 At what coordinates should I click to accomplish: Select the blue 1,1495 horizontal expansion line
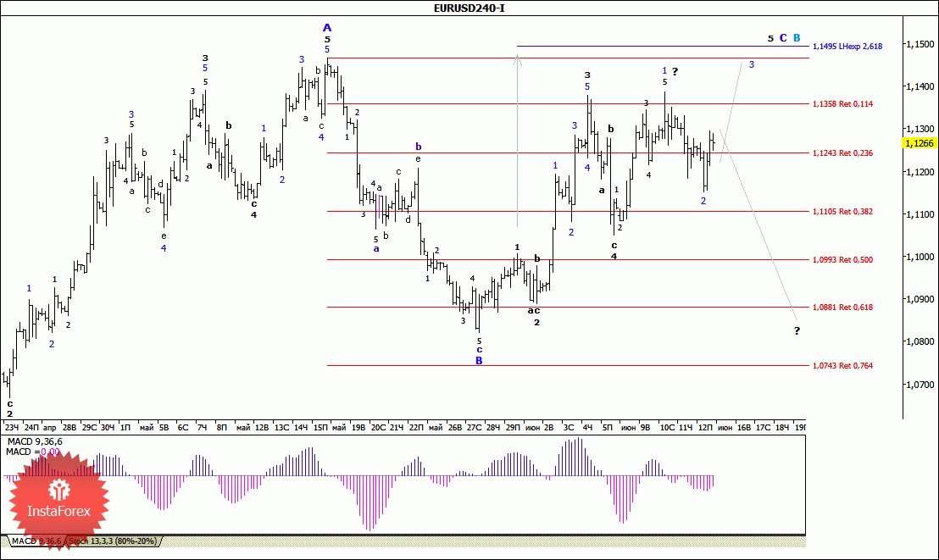663,46
